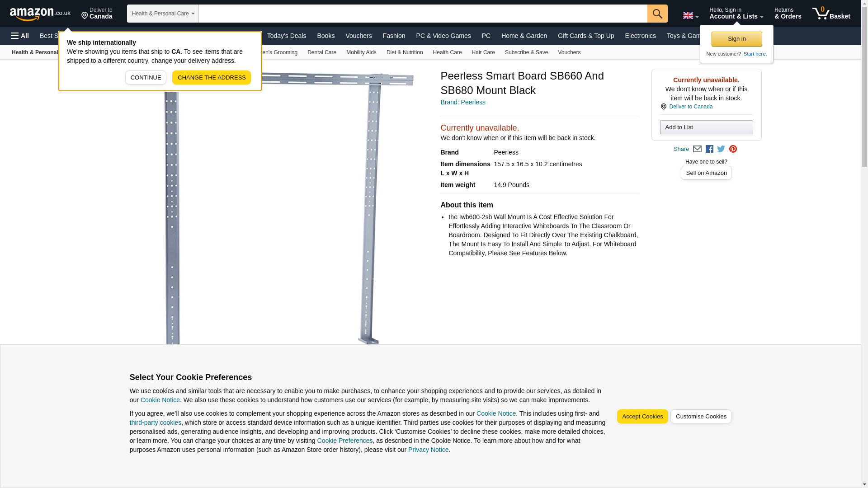This screenshot has width=868, height=488.
Task: Open the All hamburger menu
Action: (20, 36)
